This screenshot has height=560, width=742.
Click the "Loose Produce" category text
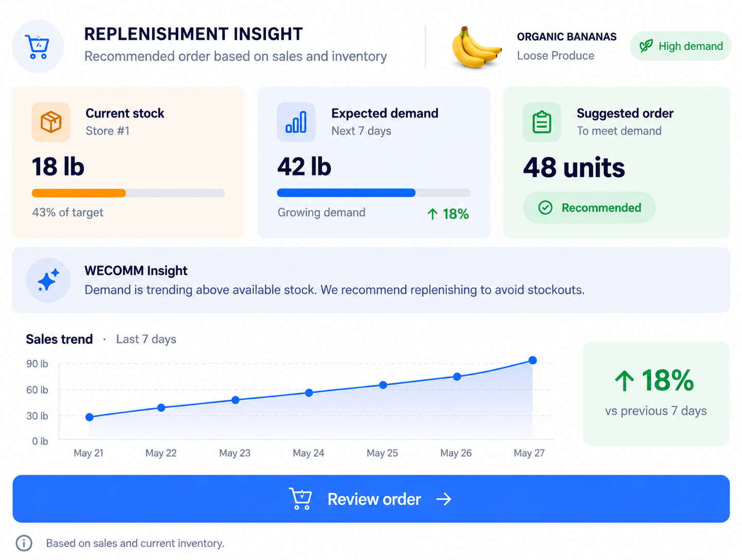tap(555, 55)
